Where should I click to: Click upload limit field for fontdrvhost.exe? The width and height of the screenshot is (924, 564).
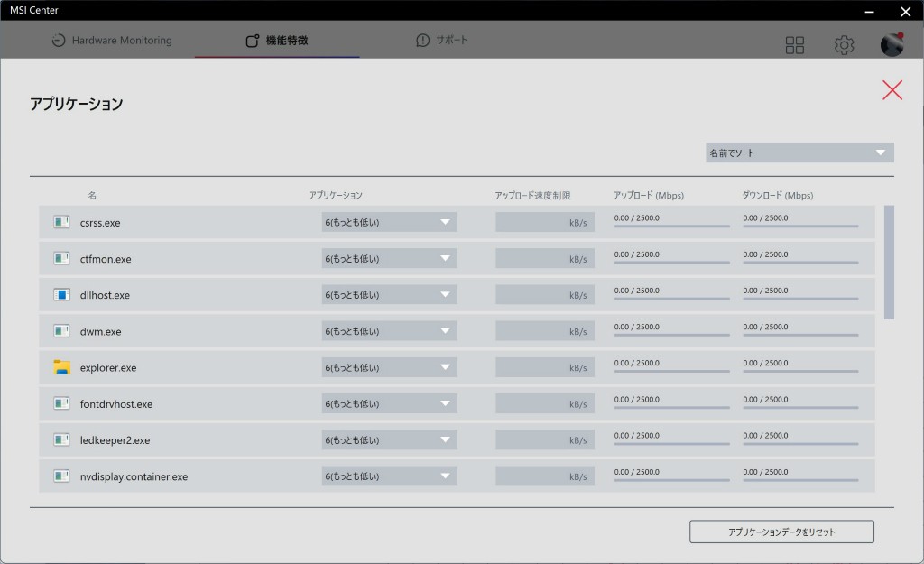(x=544, y=403)
